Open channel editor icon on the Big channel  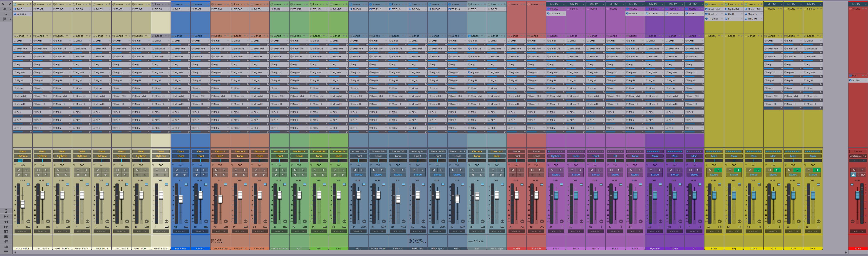click(x=740, y=221)
